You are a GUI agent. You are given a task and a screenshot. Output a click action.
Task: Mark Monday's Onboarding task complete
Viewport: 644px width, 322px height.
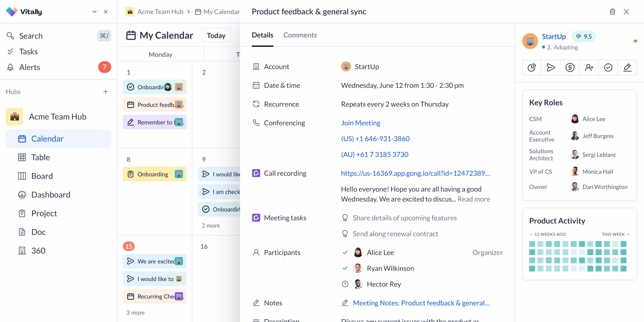tap(131, 87)
